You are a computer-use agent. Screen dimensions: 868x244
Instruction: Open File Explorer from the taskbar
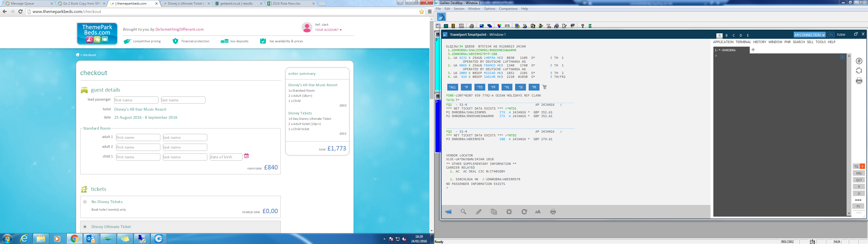click(41, 239)
